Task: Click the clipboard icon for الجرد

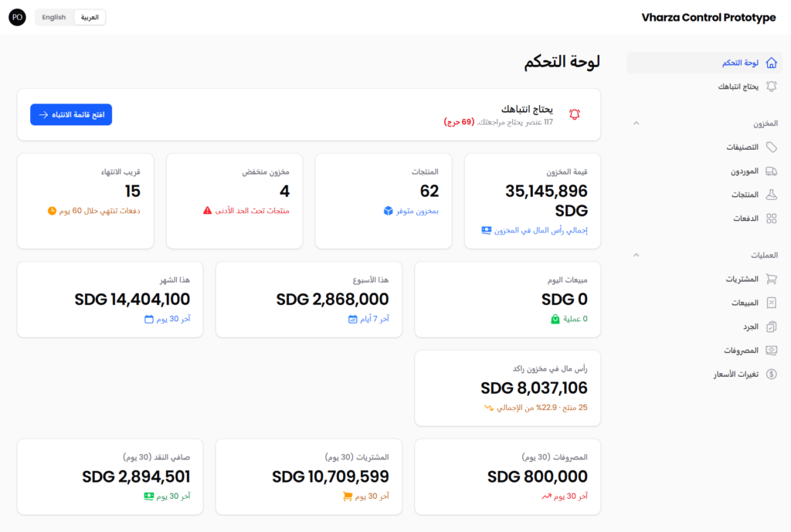Action: pyautogui.click(x=771, y=327)
